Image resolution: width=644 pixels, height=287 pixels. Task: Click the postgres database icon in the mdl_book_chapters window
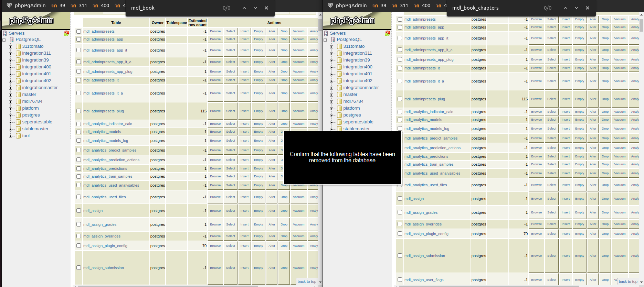point(339,115)
